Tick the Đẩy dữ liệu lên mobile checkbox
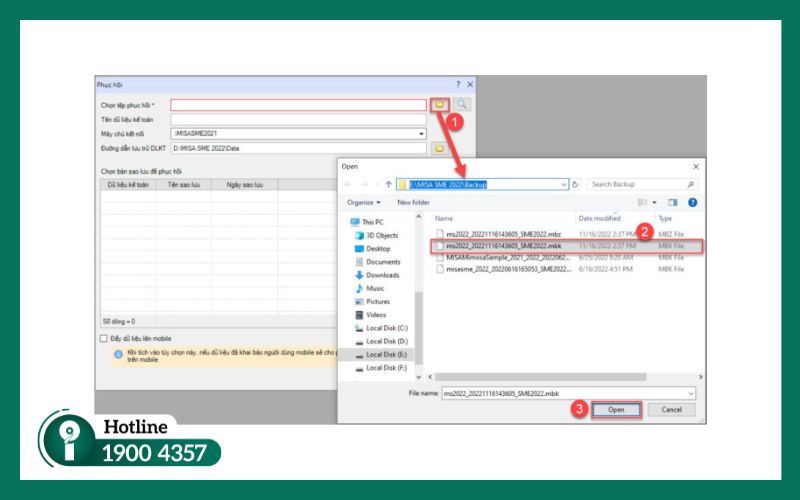 tap(104, 338)
